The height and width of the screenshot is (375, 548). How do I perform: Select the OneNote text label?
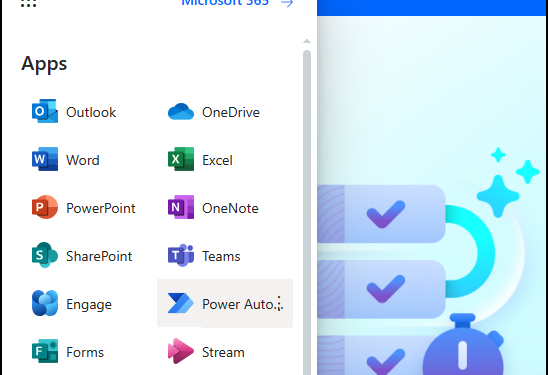point(230,208)
